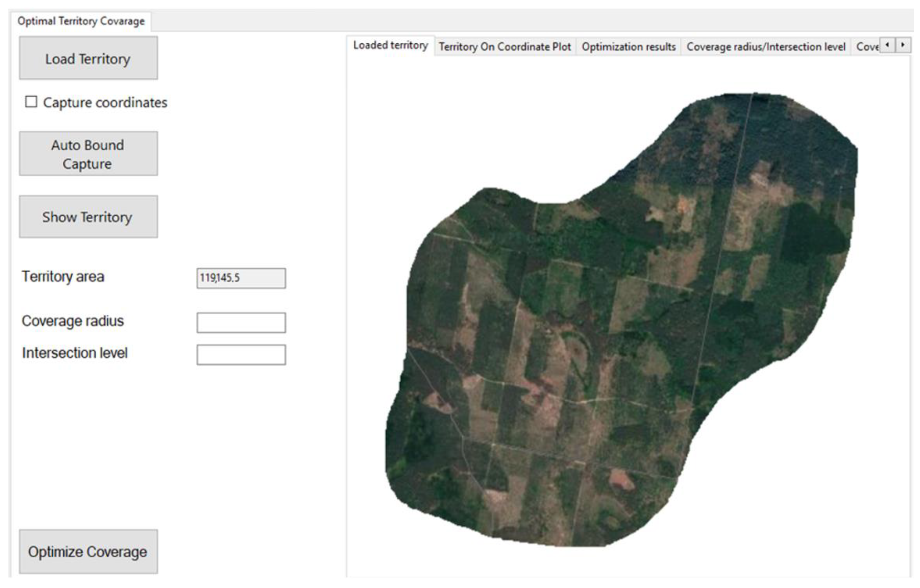Screen dimensions: 920x588
Task: Click the Territory area value field
Action: click(241, 278)
